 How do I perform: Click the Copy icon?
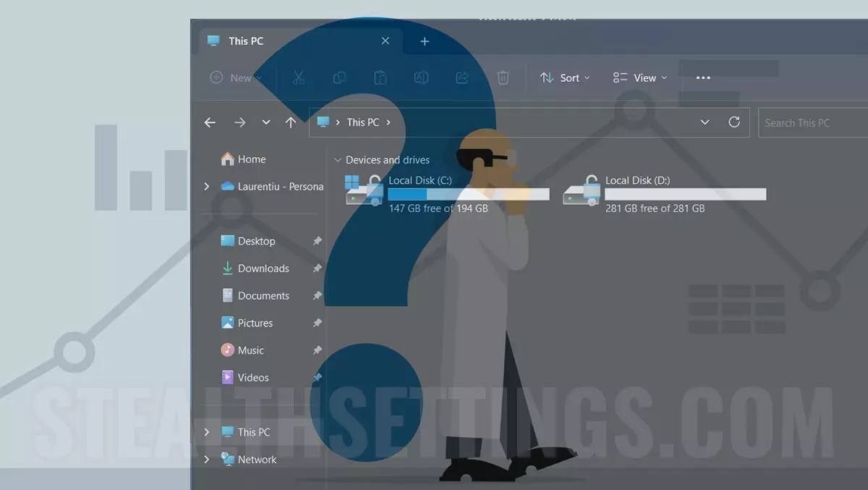[x=339, y=77]
